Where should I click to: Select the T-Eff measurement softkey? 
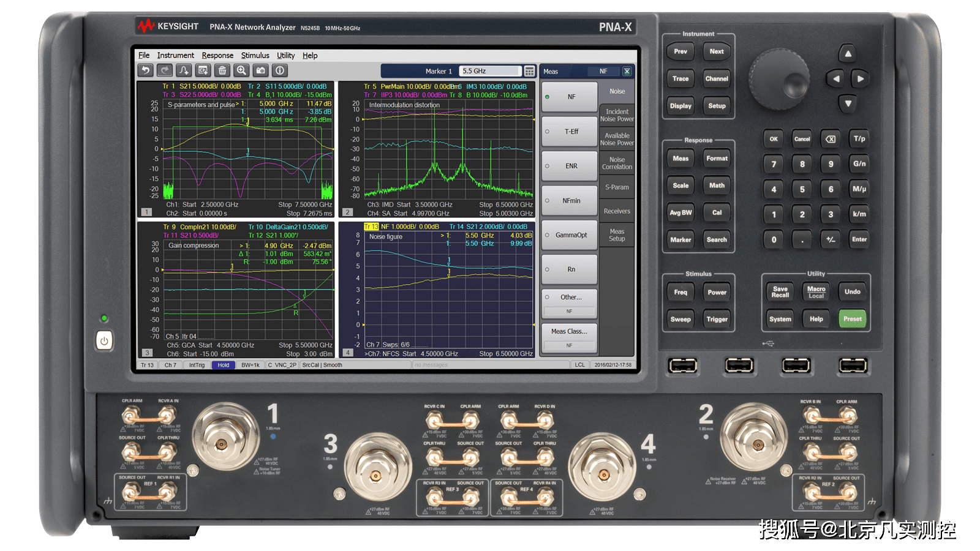coord(570,132)
